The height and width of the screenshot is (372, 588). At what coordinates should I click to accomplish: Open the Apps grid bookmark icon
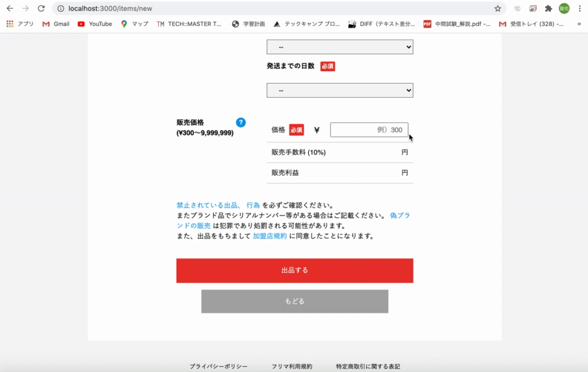(10, 24)
